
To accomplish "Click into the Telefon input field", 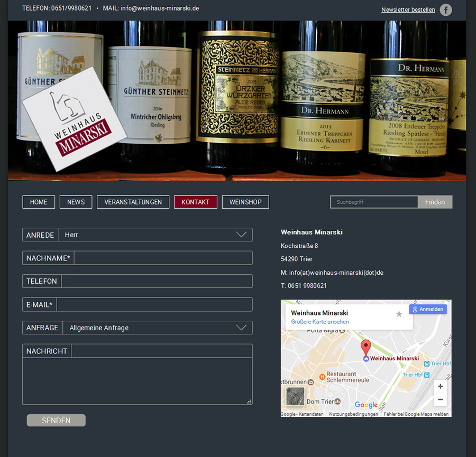I will (x=157, y=281).
